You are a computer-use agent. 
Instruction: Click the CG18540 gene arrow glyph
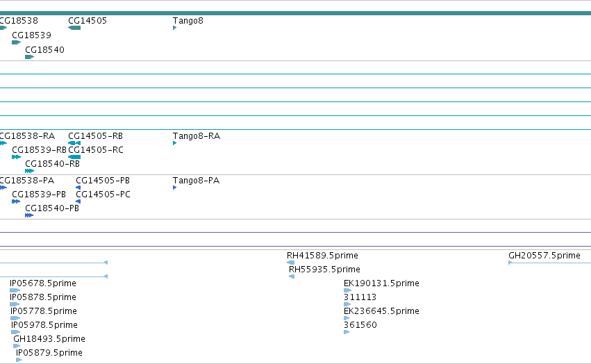tap(29, 57)
